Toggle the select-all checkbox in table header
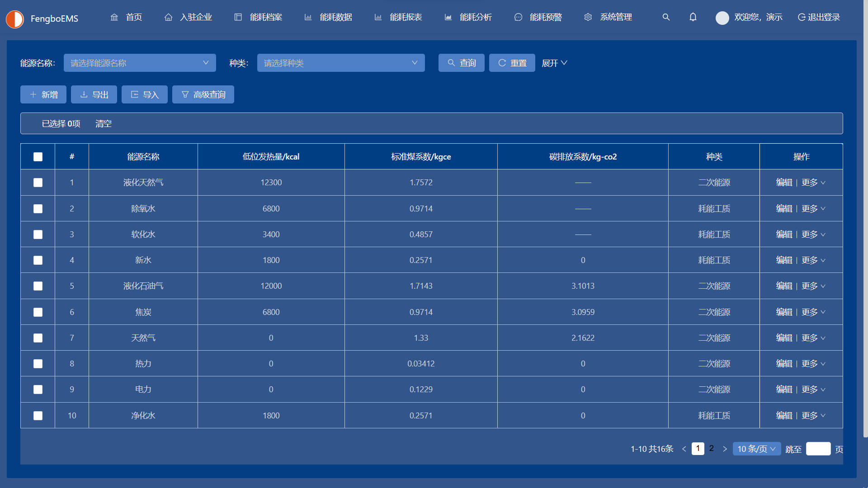The width and height of the screenshot is (868, 488). tap(38, 157)
